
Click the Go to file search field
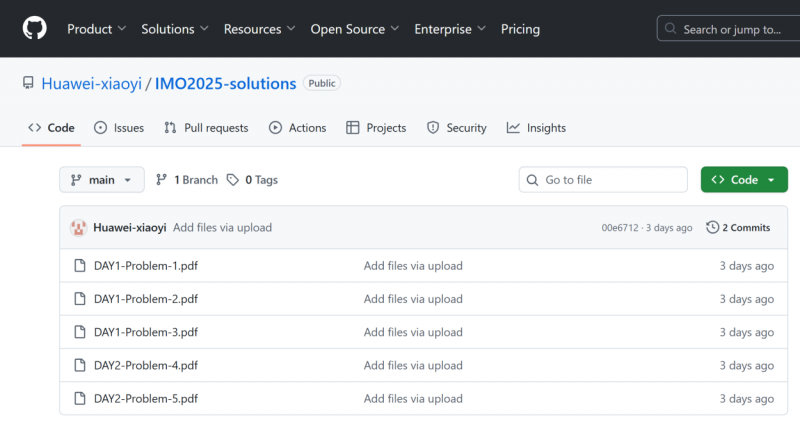click(612, 180)
